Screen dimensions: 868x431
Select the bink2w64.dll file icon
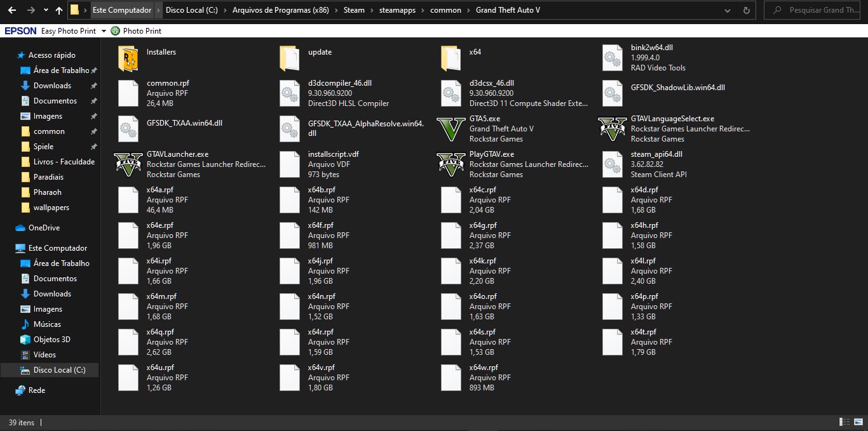pyautogui.click(x=613, y=58)
